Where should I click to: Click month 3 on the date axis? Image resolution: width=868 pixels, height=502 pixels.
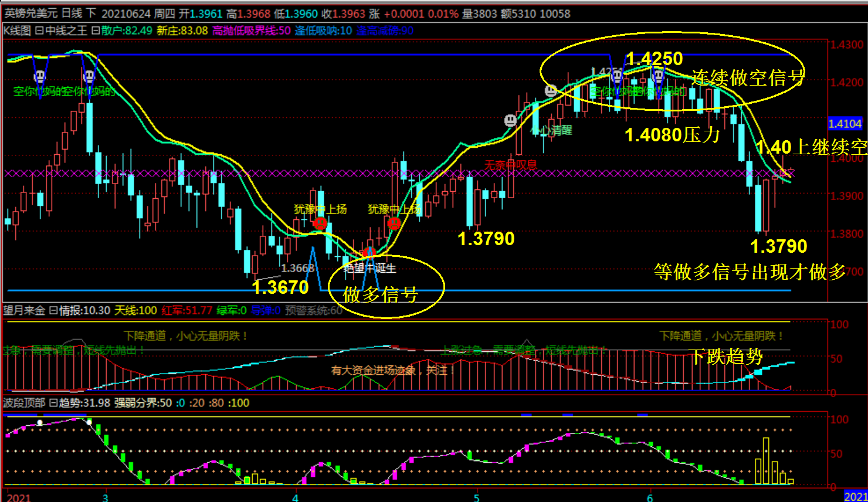click(x=106, y=497)
